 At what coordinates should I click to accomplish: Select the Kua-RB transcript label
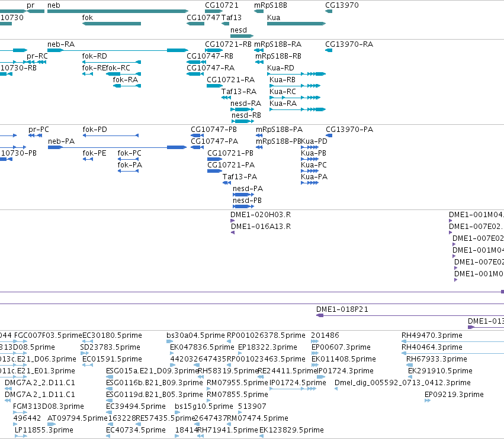(283, 80)
